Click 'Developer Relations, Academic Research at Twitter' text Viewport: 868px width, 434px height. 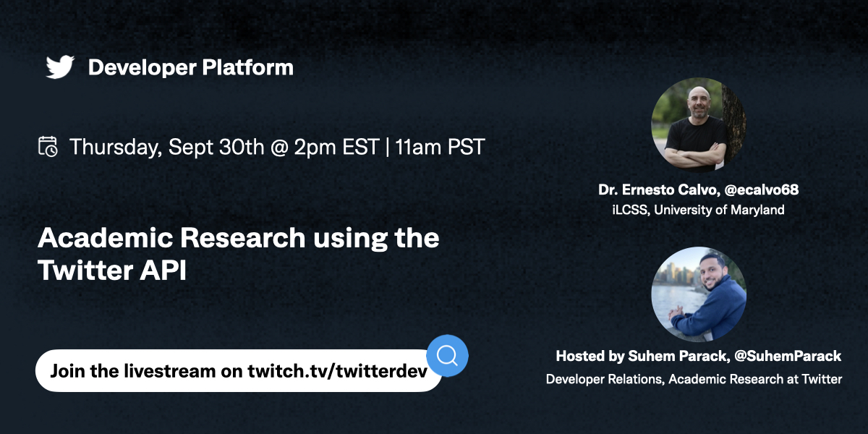[x=694, y=379]
